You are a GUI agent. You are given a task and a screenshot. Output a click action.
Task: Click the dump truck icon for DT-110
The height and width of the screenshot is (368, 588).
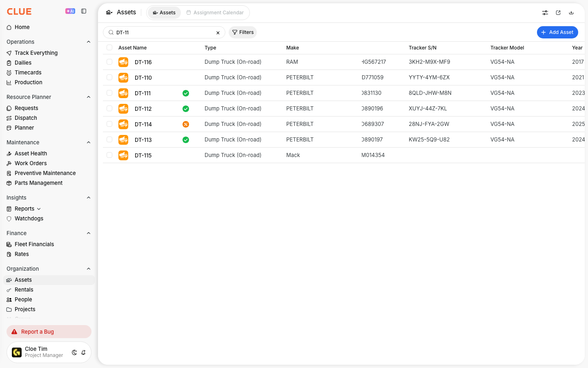[123, 78]
